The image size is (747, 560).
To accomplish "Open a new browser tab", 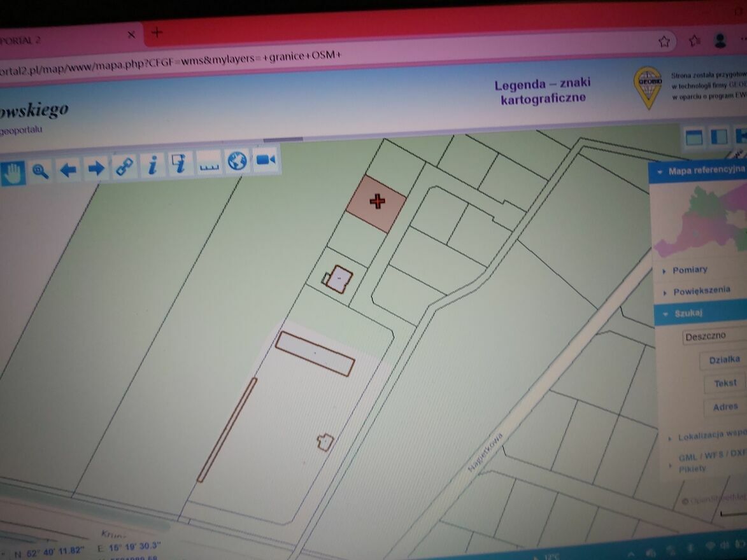I will (157, 32).
